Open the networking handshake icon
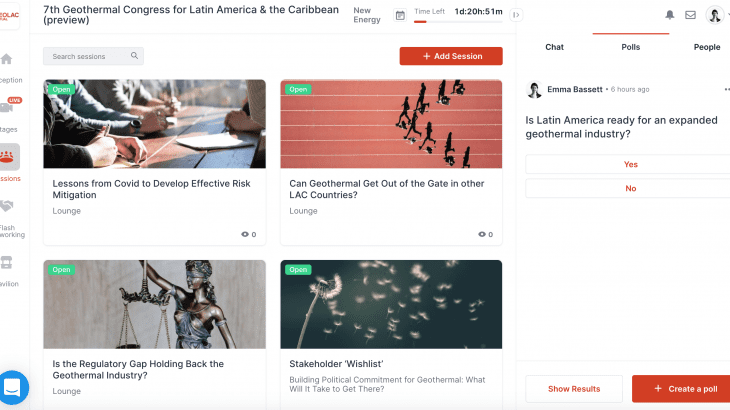 click(x=7, y=206)
